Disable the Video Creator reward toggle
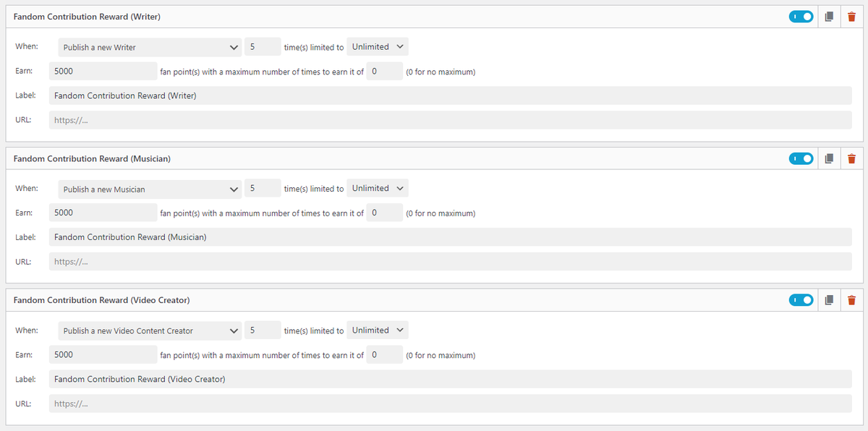 pos(801,299)
